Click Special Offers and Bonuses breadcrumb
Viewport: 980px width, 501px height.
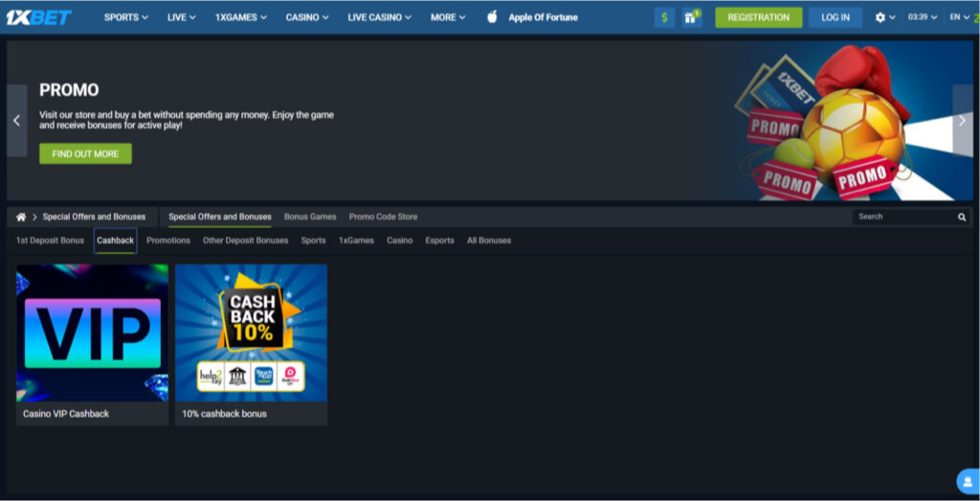94,217
